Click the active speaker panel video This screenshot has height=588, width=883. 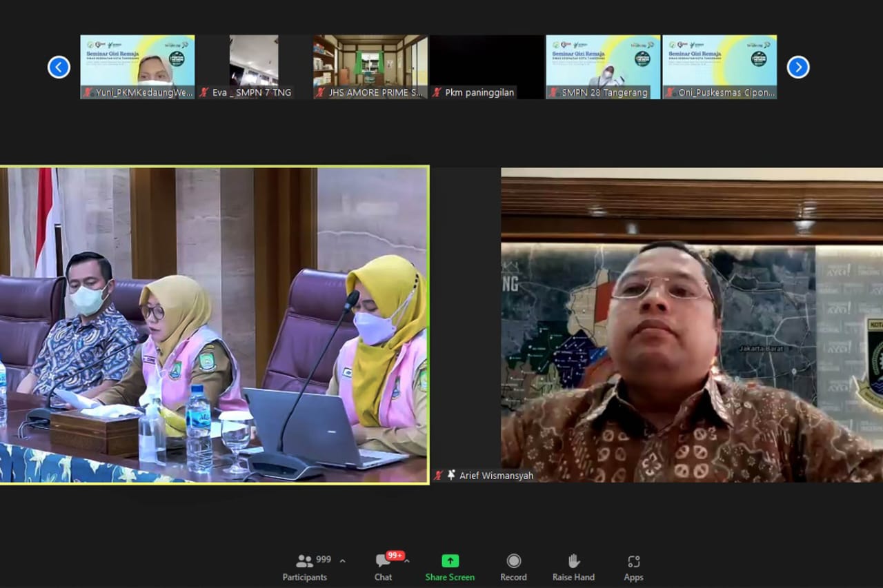[214, 324]
